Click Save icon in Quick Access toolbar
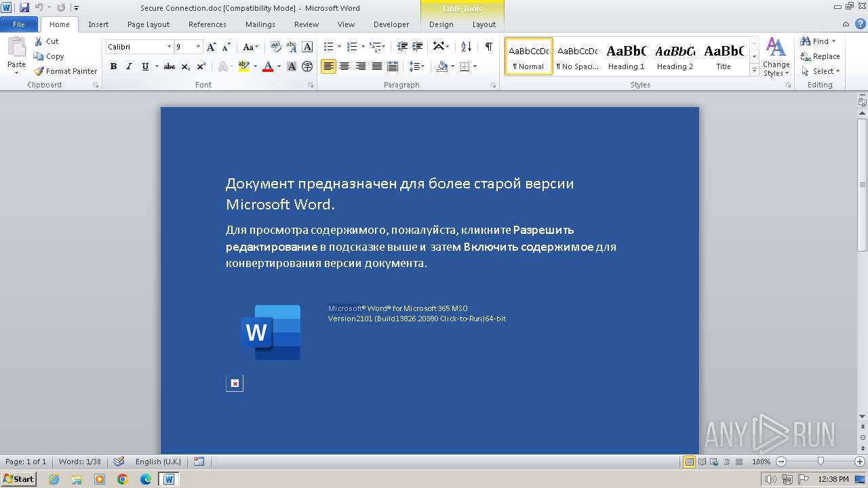This screenshot has height=488, width=868. point(24,7)
